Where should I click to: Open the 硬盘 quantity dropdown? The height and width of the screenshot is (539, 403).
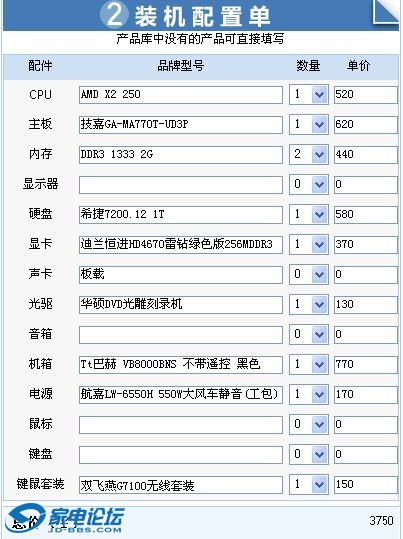[x=309, y=214]
